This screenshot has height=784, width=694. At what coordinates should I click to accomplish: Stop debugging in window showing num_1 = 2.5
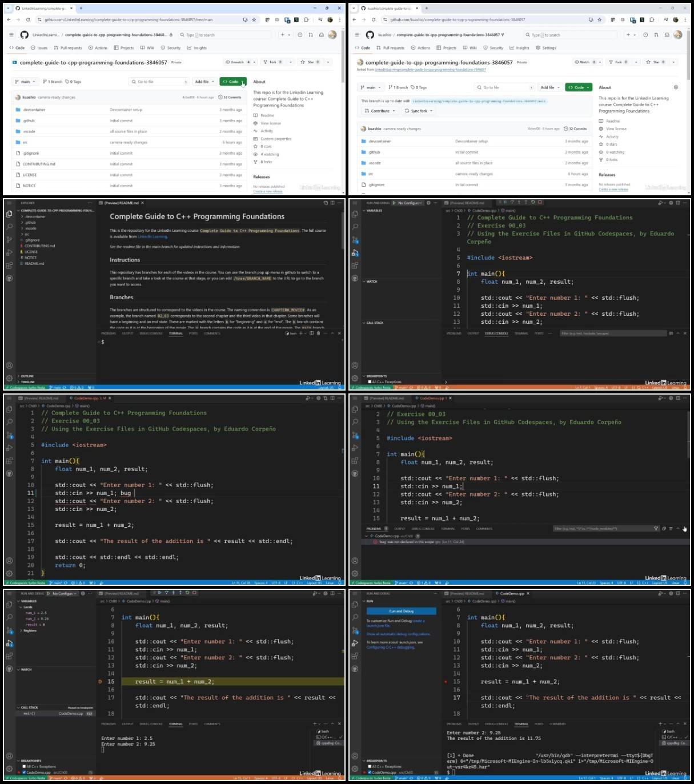[194, 593]
